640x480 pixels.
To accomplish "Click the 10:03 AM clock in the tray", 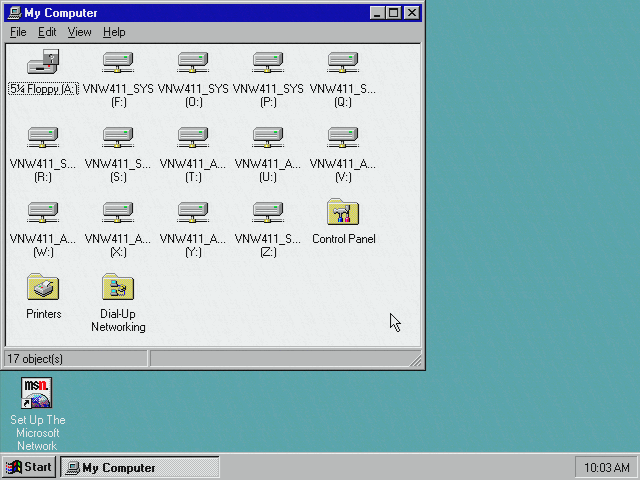I will point(607,467).
